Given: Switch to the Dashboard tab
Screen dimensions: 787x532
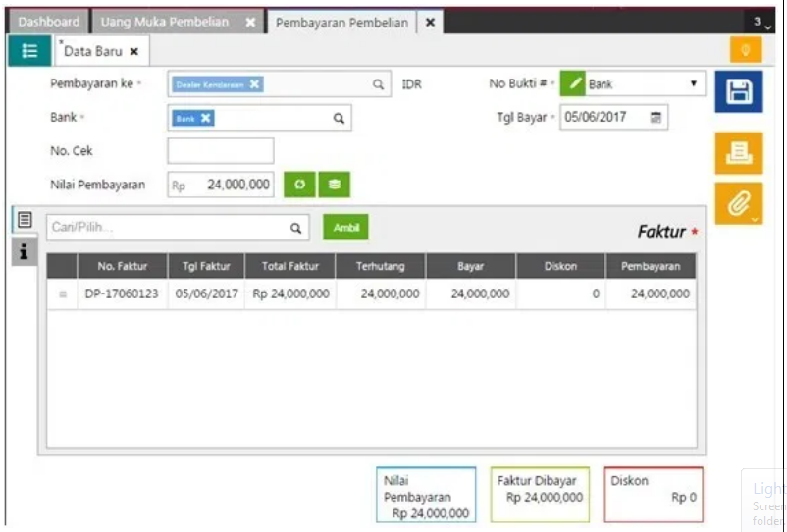Looking at the screenshot, I should coord(49,22).
